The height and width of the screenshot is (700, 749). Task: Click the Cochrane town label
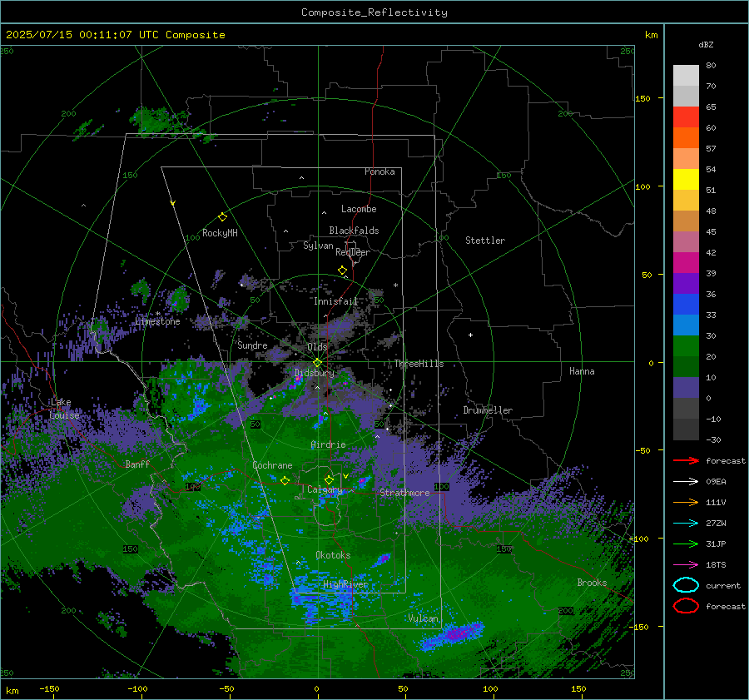[x=272, y=465]
